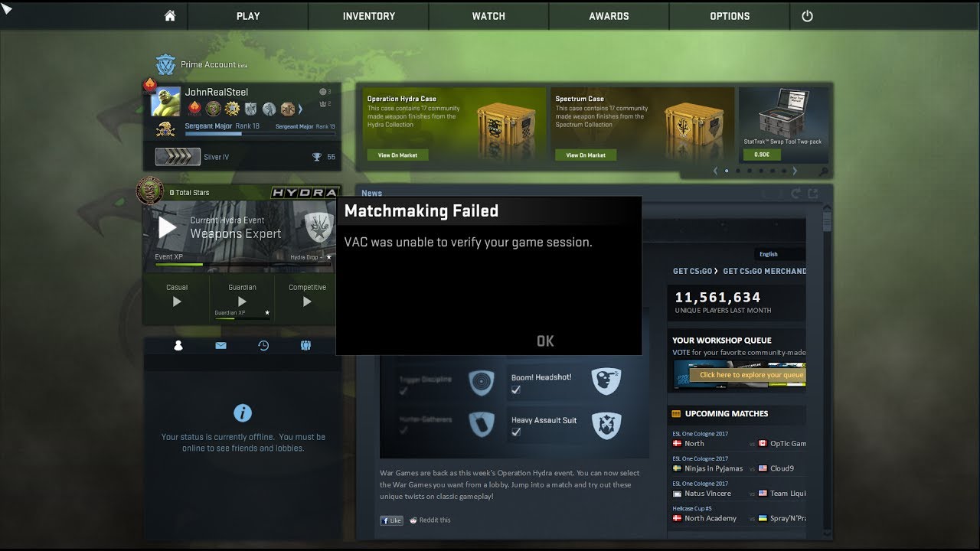Image resolution: width=980 pixels, height=551 pixels.
Task: Open the lobbies group tab
Action: (x=305, y=346)
